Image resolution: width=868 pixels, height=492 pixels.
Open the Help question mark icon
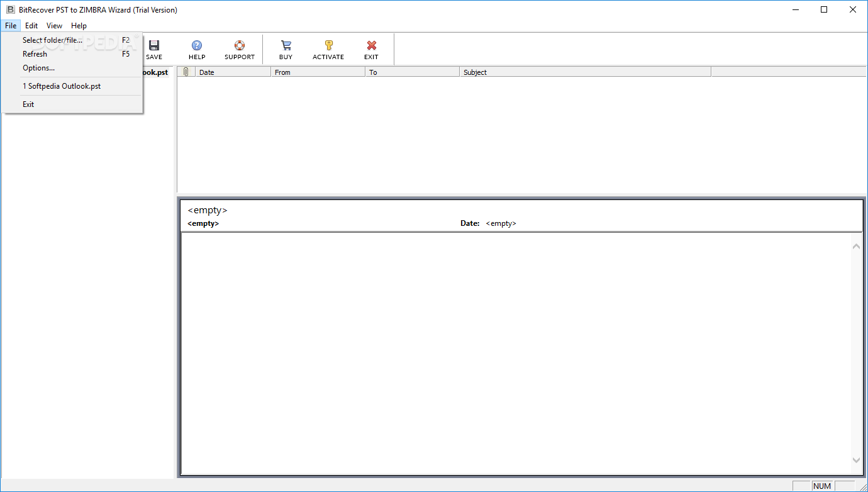[x=197, y=45]
